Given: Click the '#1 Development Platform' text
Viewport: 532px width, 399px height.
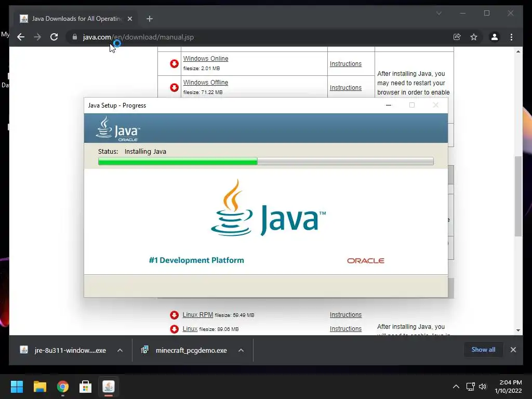Looking at the screenshot, I should pyautogui.click(x=196, y=260).
